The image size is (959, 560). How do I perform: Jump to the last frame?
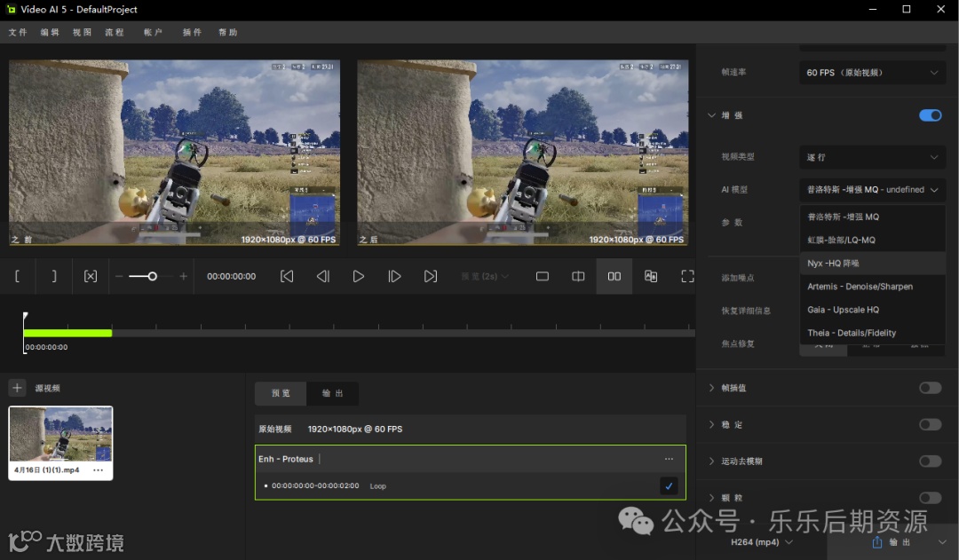point(431,276)
